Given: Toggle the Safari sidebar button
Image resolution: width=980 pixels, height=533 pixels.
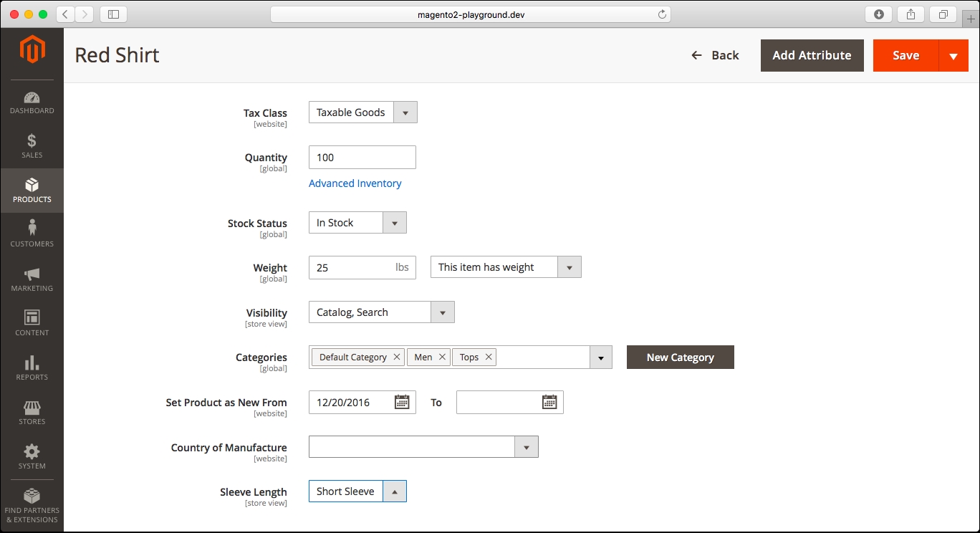Looking at the screenshot, I should point(113,14).
